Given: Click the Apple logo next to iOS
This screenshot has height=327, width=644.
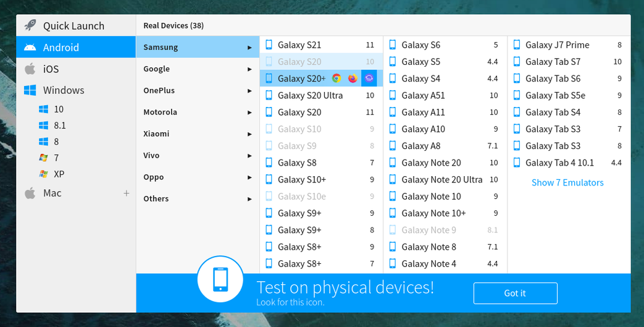Looking at the screenshot, I should [30, 69].
